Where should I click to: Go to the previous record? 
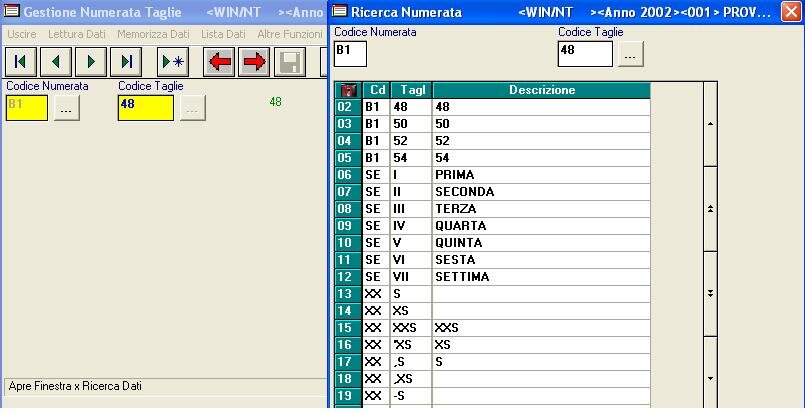click(x=56, y=62)
